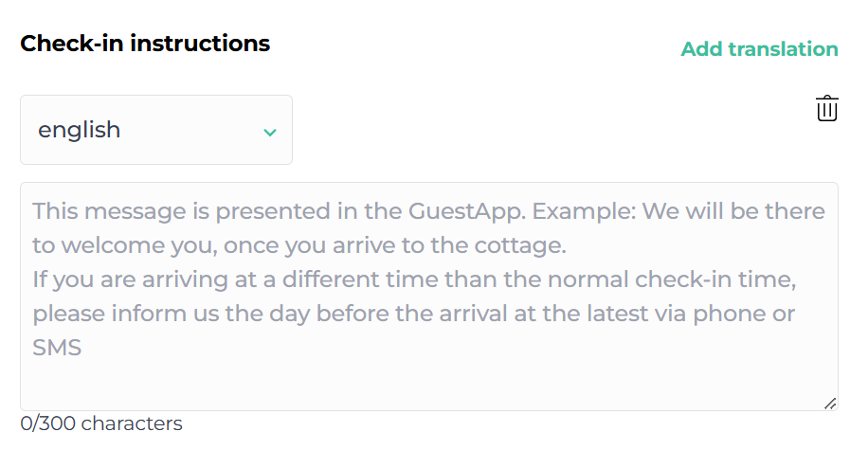Click inside the GuestApp message text box
This screenshot has width=868, height=450.
click(x=428, y=296)
